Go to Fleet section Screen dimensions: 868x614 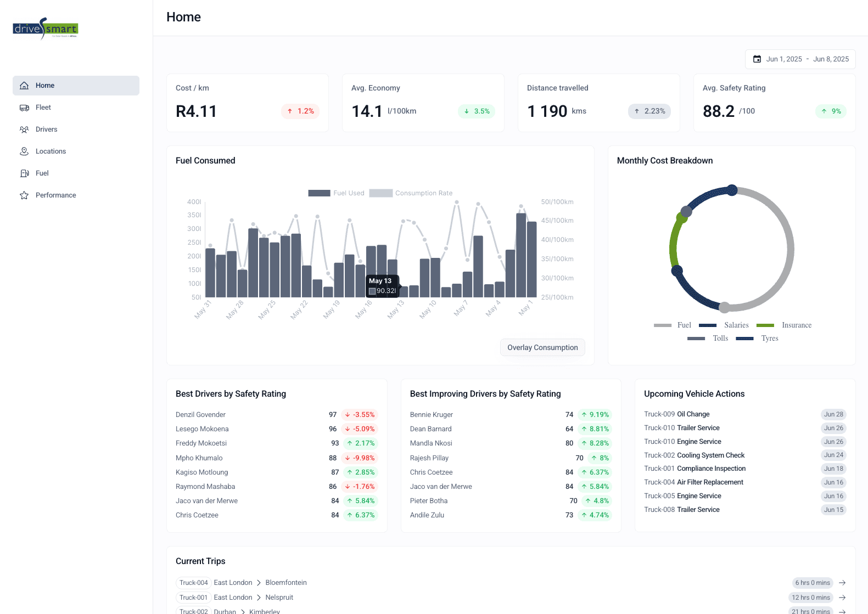point(76,108)
